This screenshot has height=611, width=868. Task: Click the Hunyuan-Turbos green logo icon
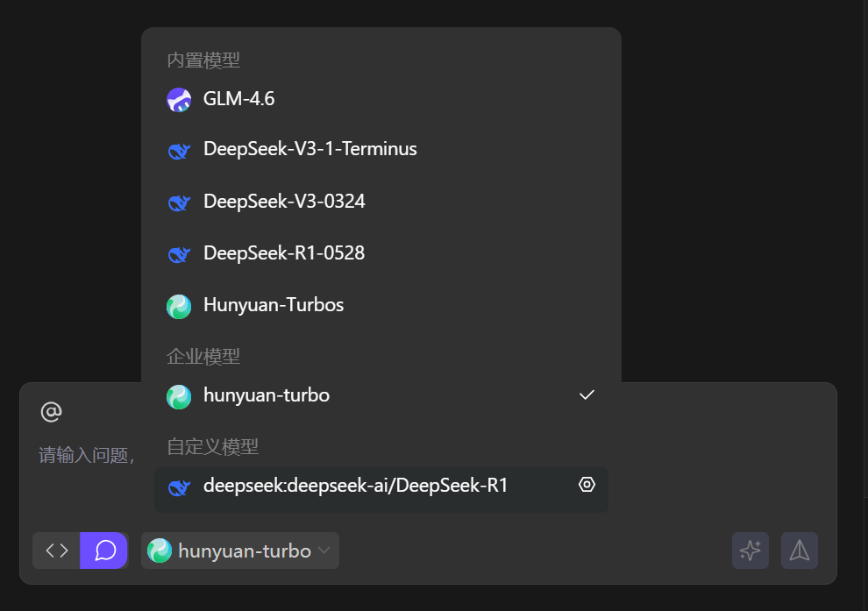179,305
